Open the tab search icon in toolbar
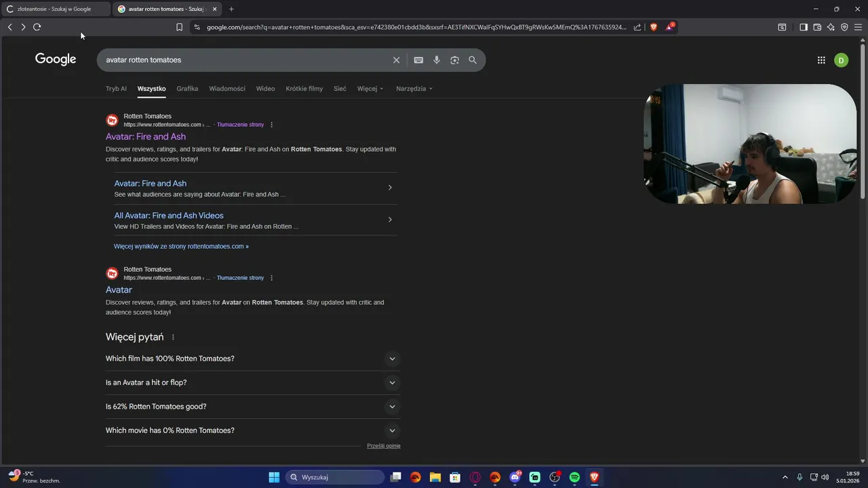This screenshot has height=488, width=868. [x=782, y=27]
